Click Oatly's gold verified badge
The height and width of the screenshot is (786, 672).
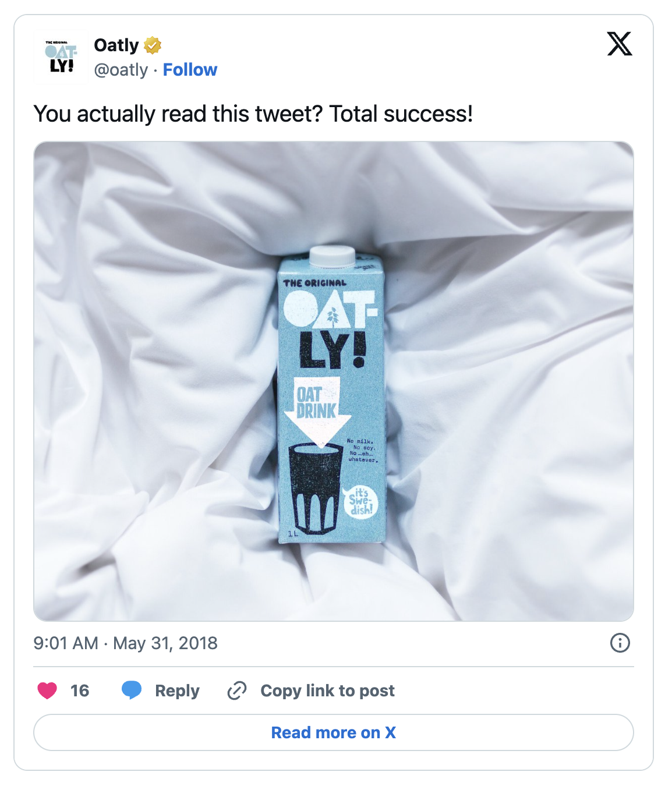click(x=151, y=44)
